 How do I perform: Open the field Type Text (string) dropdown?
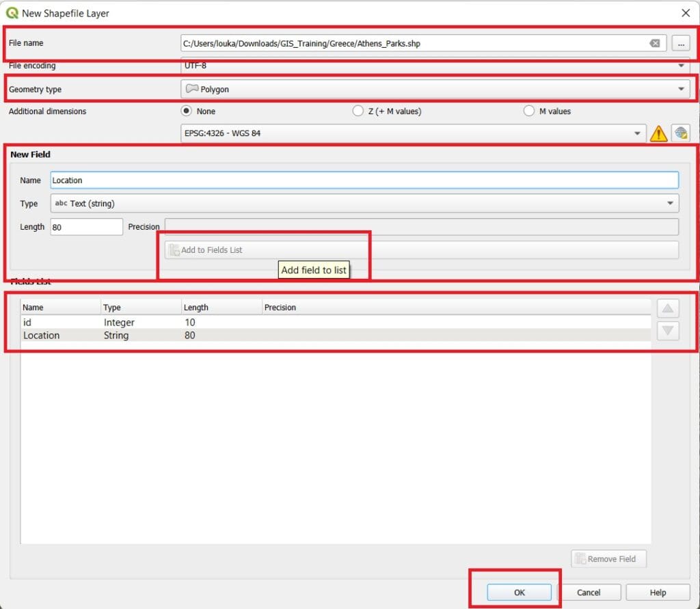[365, 203]
